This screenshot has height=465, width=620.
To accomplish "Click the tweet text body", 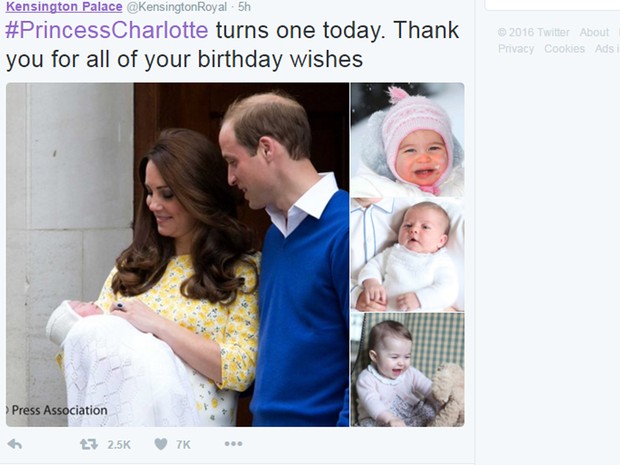I will pos(232,45).
